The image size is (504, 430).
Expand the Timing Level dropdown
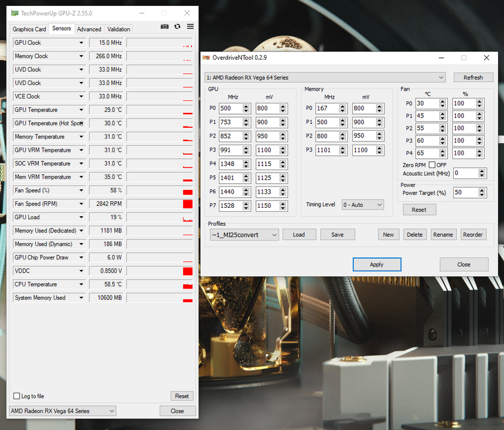tap(362, 205)
